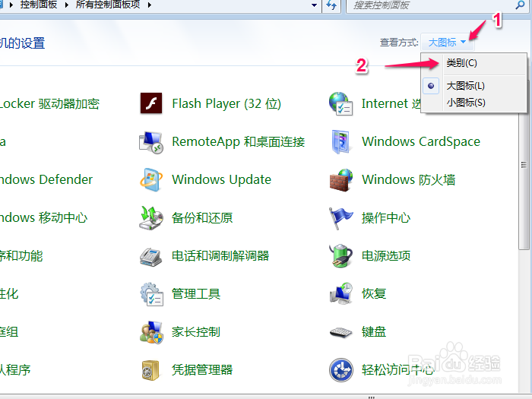The width and height of the screenshot is (532, 399).
Task: Click the 操作中心 flag icon
Action: pyautogui.click(x=340, y=218)
